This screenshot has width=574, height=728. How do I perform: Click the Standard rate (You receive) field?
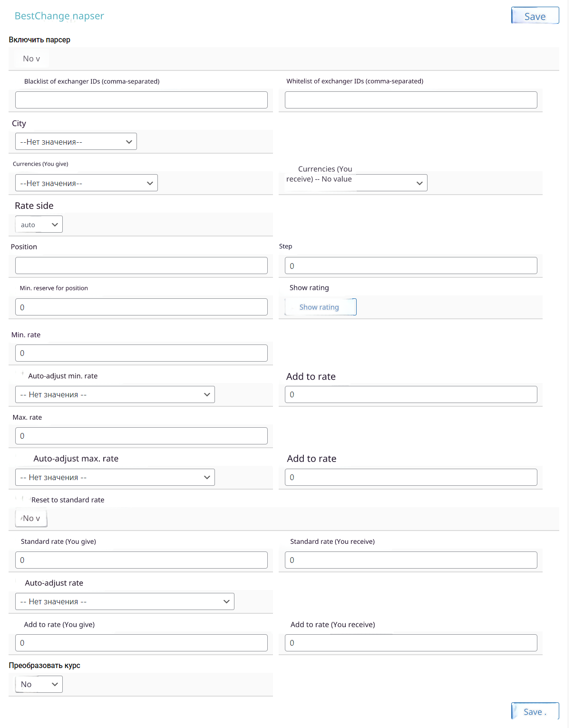coord(411,560)
